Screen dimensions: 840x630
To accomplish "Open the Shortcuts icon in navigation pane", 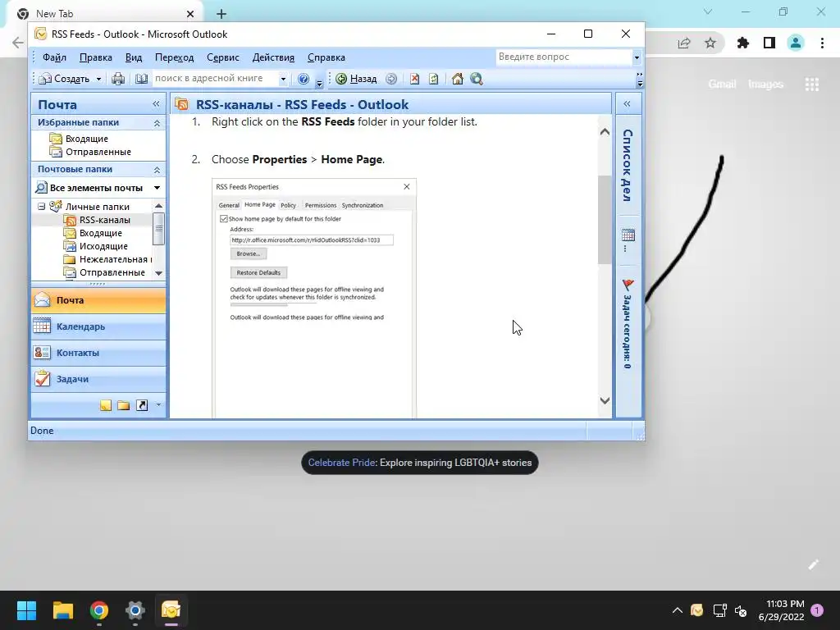I will [x=142, y=405].
